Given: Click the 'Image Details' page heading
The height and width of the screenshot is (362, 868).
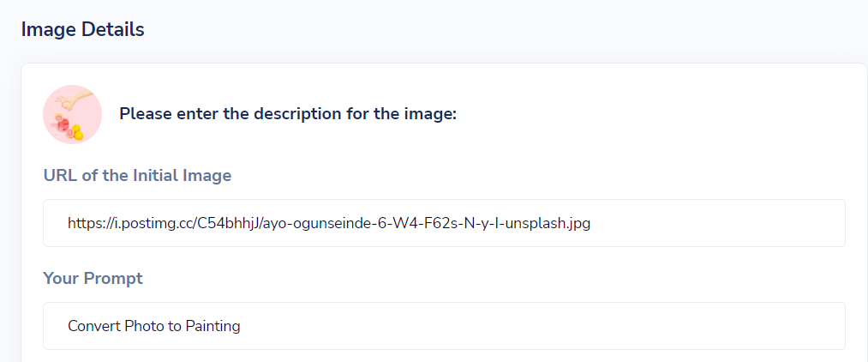Looking at the screenshot, I should coord(82,29).
